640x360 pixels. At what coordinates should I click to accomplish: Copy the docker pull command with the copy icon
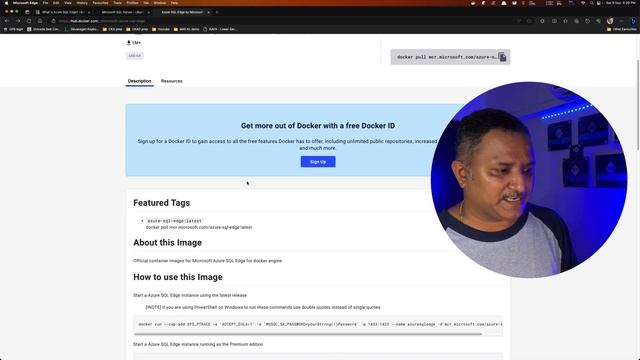(x=502, y=57)
